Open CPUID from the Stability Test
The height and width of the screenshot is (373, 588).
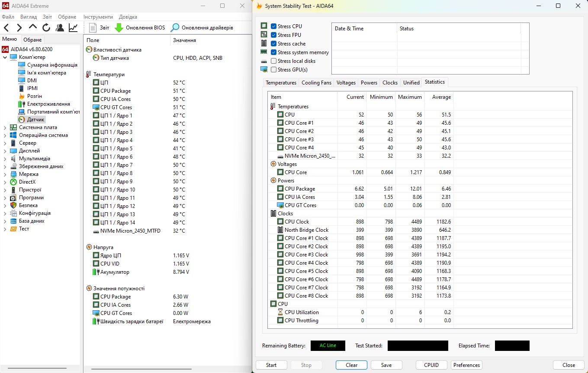click(x=431, y=365)
